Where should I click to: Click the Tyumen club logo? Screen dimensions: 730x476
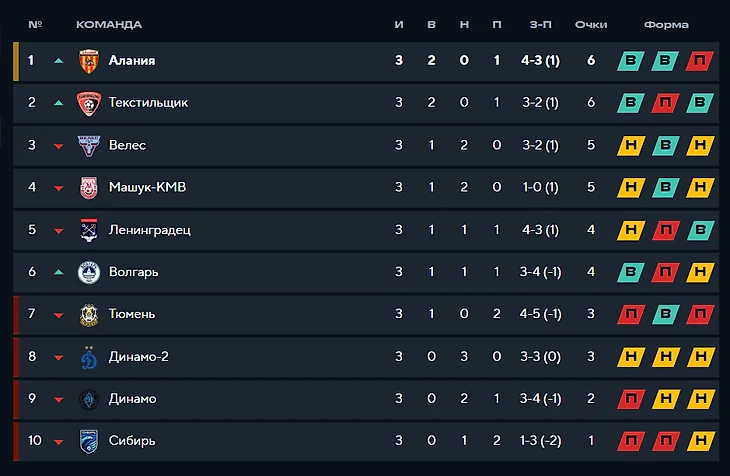click(89, 314)
